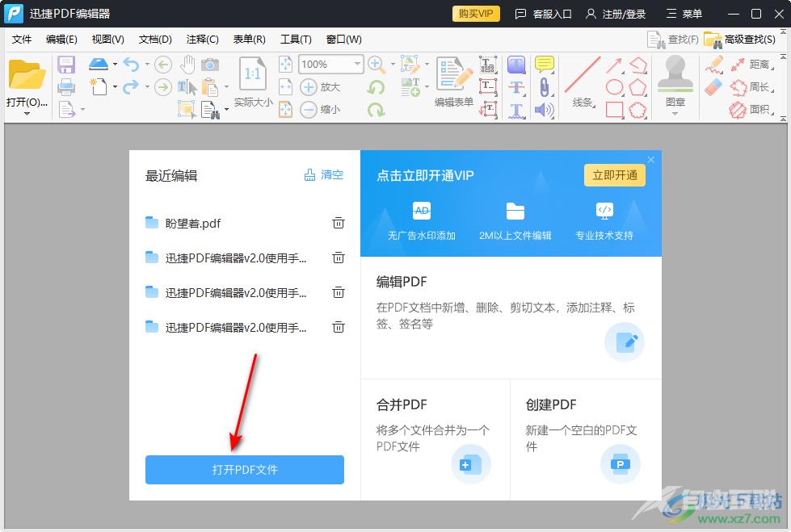Click 客服入口 customer service link

click(543, 14)
